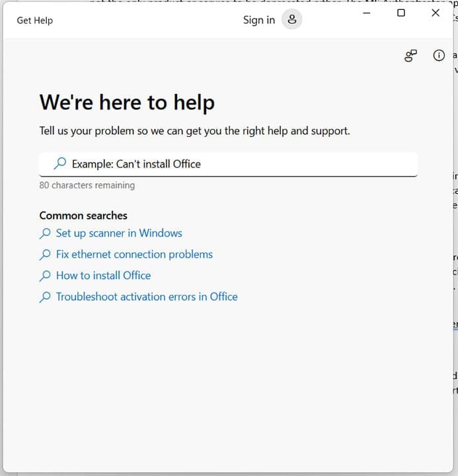Click the magnifier icon beside How to install Office
The width and height of the screenshot is (458, 476).
[x=45, y=276]
